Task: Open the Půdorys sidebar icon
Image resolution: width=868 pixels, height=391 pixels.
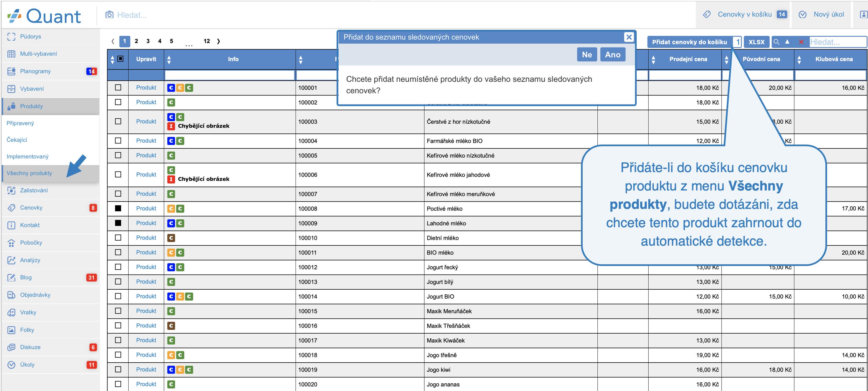Action: pyautogui.click(x=11, y=36)
